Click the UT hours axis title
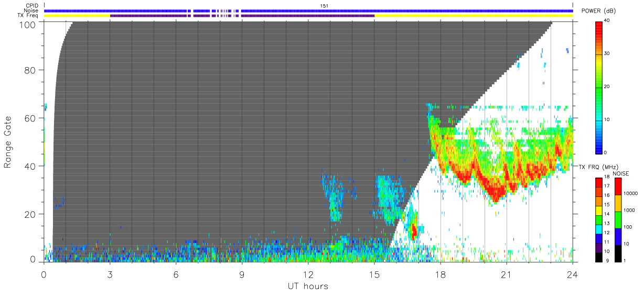 (308, 287)
